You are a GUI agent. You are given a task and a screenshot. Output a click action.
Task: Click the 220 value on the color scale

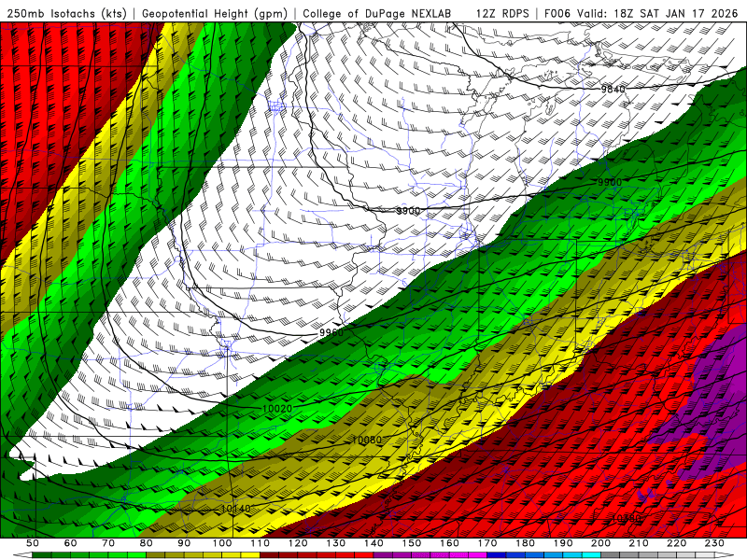[676, 543]
